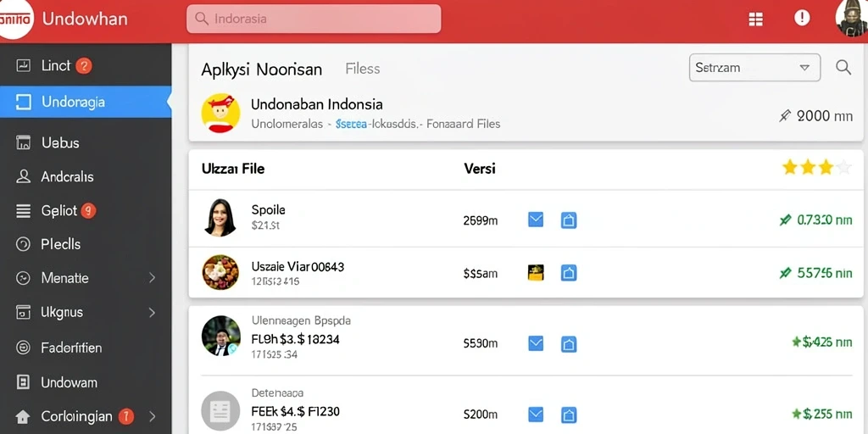Select the 2699m version value
868x434 pixels.
pos(481,220)
